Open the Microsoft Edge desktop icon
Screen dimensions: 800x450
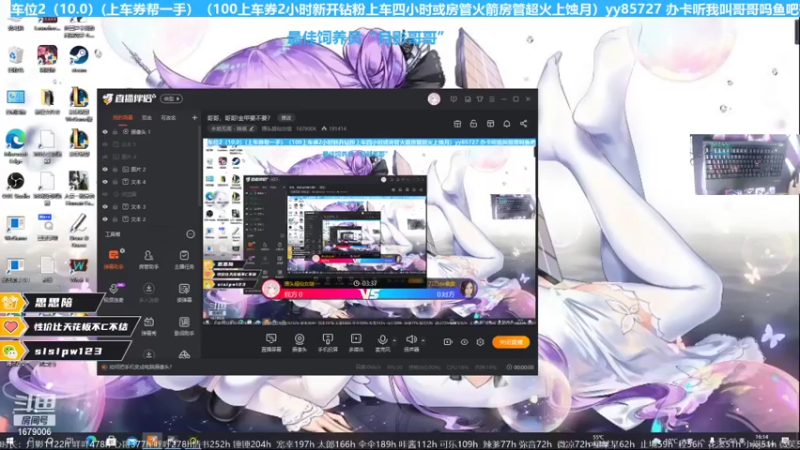click(x=16, y=144)
